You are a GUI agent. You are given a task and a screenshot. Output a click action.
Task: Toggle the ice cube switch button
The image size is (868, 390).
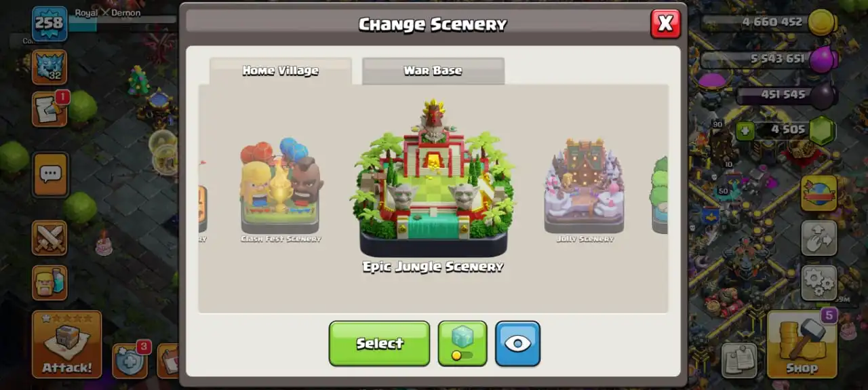462,343
